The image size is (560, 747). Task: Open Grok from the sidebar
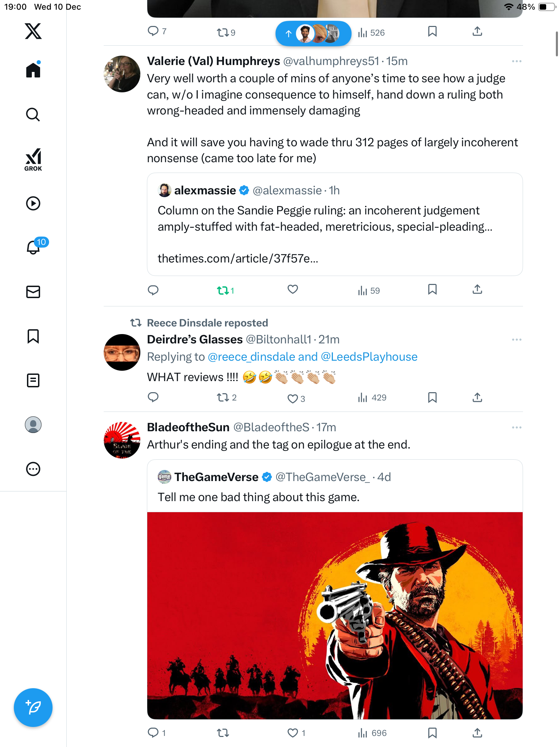[33, 159]
